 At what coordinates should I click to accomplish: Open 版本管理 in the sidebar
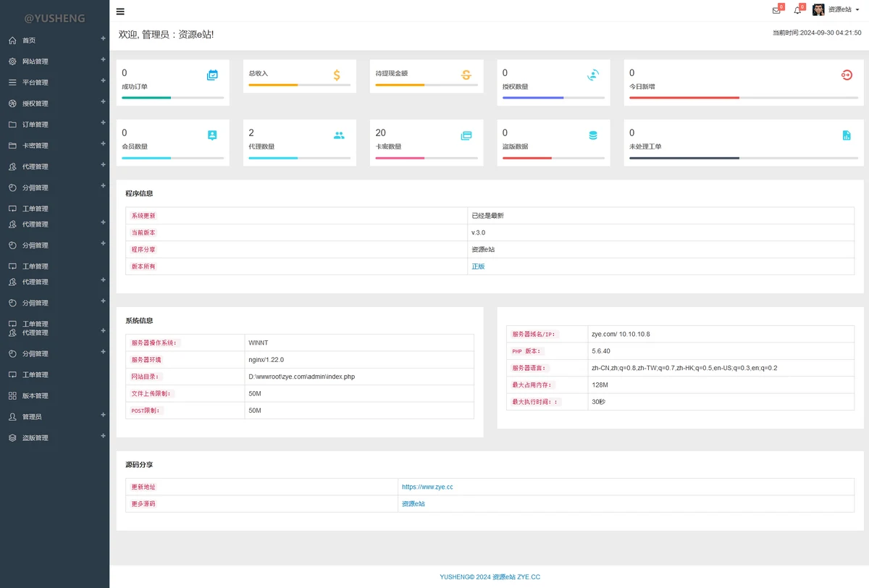click(35, 396)
